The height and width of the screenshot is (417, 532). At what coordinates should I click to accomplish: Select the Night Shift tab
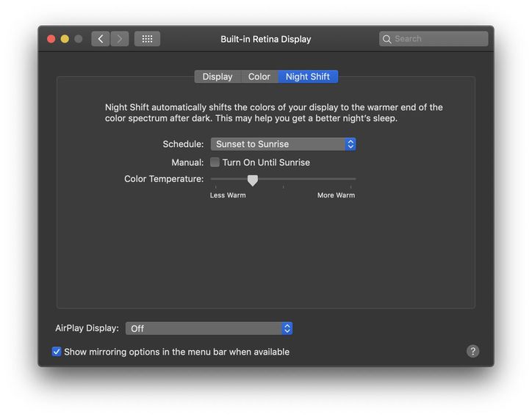point(308,76)
